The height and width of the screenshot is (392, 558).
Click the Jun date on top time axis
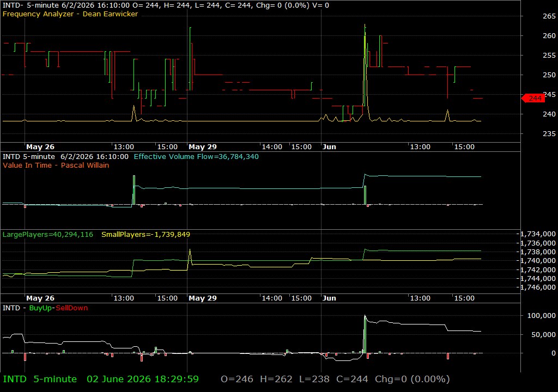329,147
